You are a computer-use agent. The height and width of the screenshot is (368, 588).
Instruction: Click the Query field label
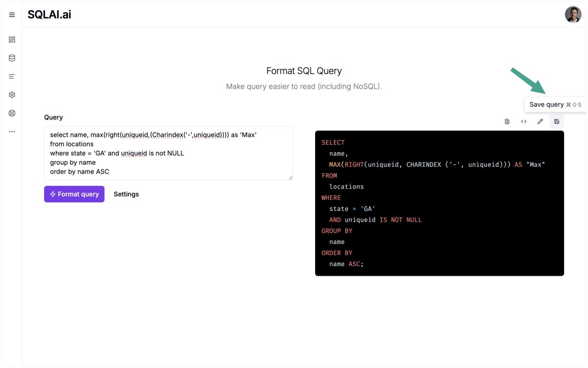tap(53, 117)
